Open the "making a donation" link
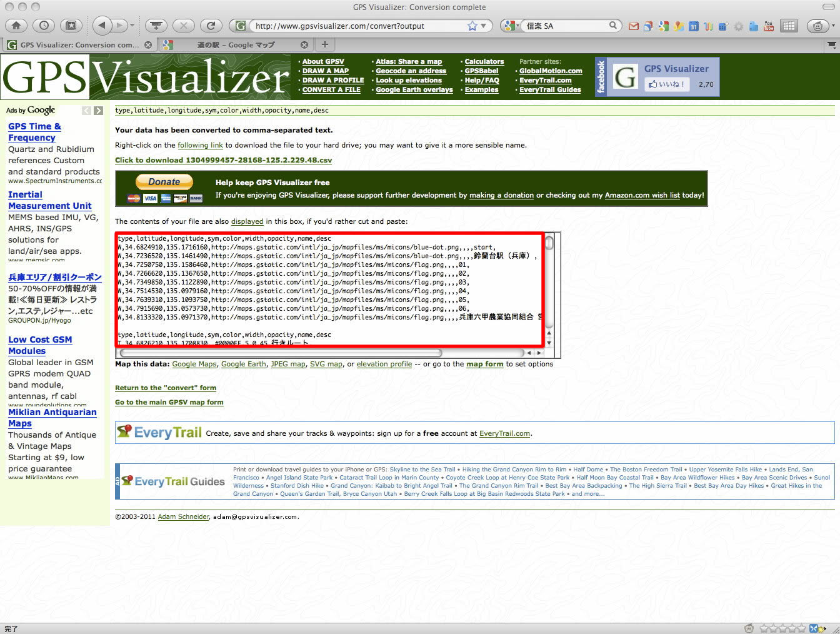The height and width of the screenshot is (634, 840). click(502, 195)
